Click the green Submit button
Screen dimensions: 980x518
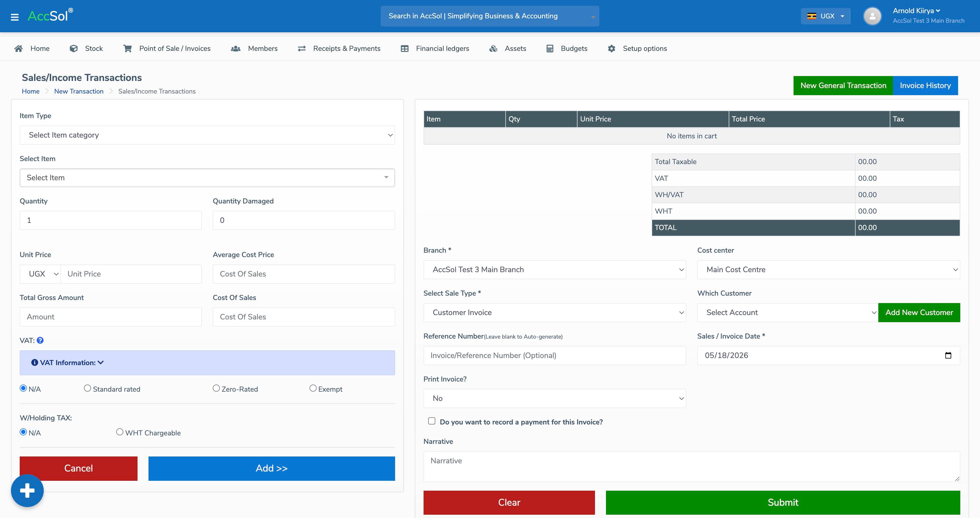pos(783,502)
